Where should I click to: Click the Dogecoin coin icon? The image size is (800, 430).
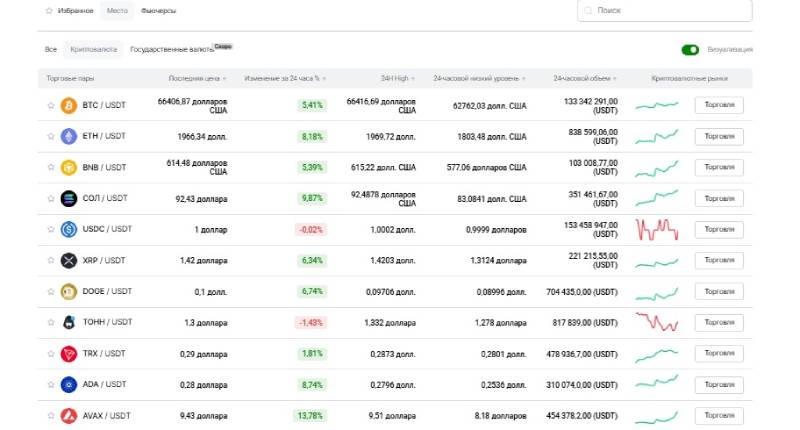pyautogui.click(x=69, y=291)
